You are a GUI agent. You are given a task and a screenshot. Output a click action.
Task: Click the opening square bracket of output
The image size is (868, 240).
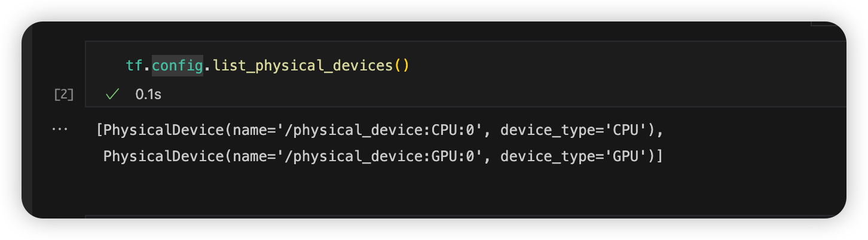[99, 130]
